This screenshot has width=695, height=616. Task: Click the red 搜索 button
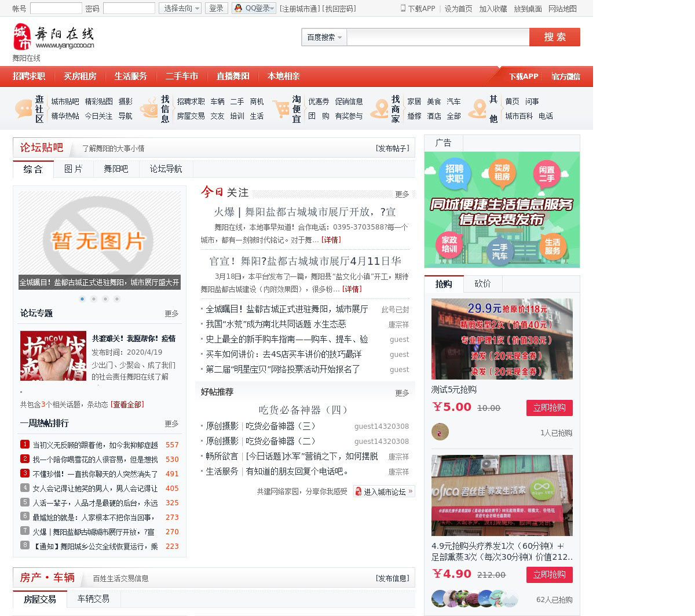pos(555,37)
